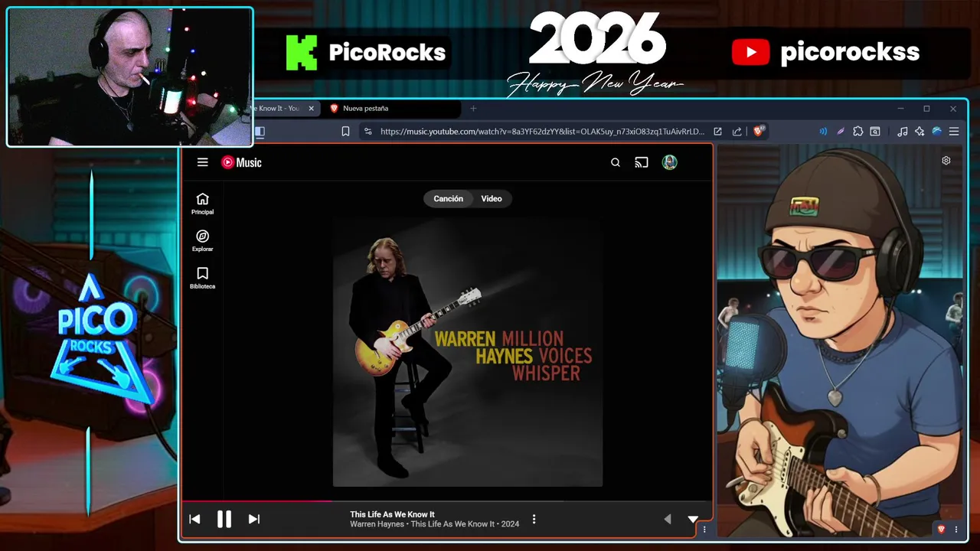Click the song progress bar
This screenshot has height=551, width=980.
[446, 501]
